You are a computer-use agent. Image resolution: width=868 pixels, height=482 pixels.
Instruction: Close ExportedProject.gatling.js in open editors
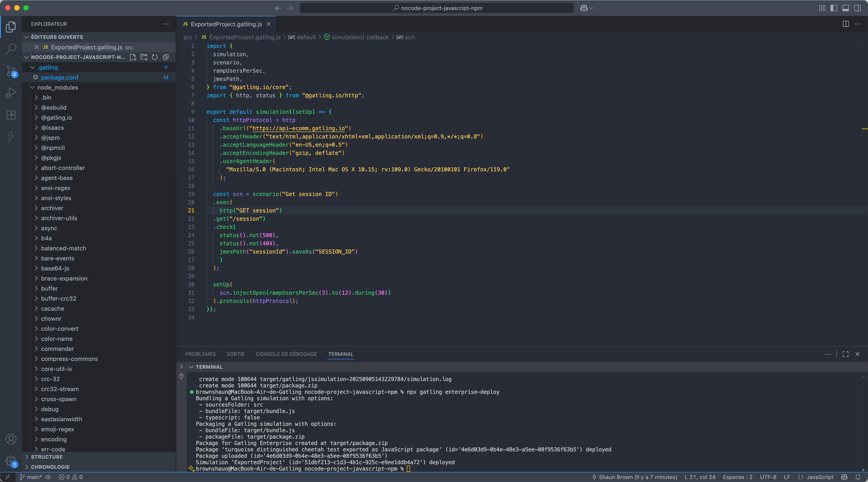36,47
